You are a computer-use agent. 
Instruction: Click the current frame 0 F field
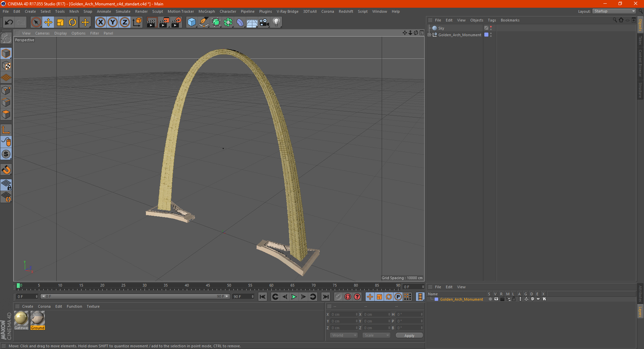[27, 297]
